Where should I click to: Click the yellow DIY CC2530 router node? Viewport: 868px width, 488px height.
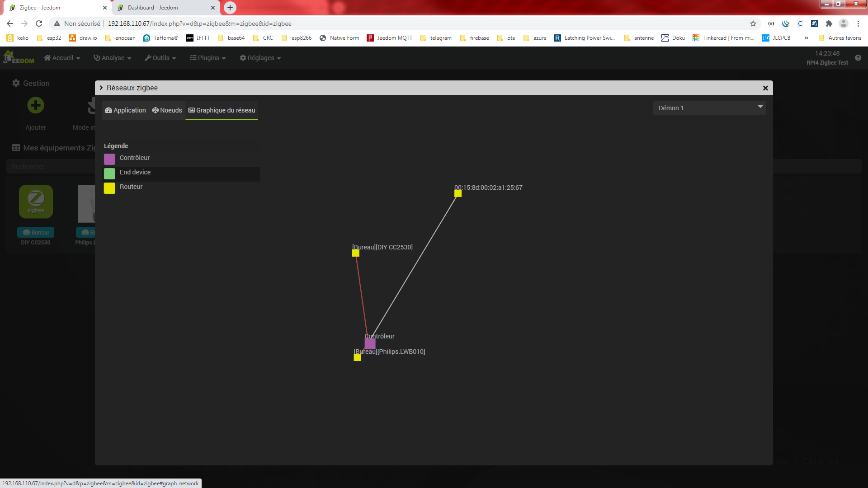pos(356,253)
